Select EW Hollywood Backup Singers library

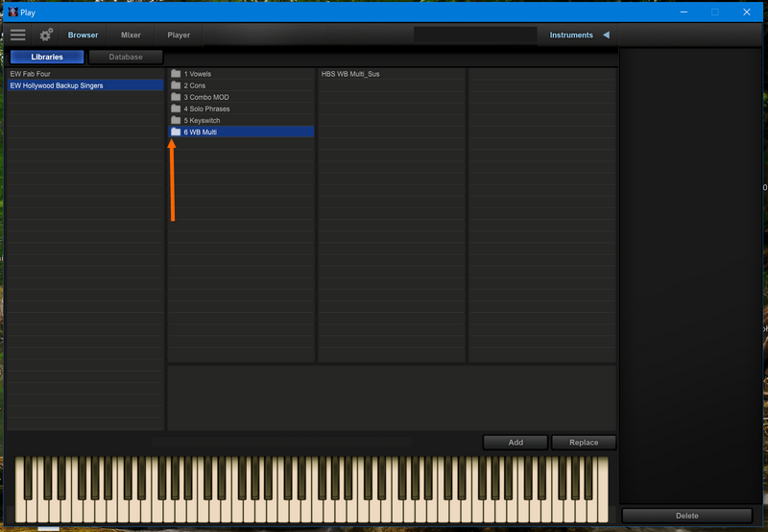[x=57, y=85]
